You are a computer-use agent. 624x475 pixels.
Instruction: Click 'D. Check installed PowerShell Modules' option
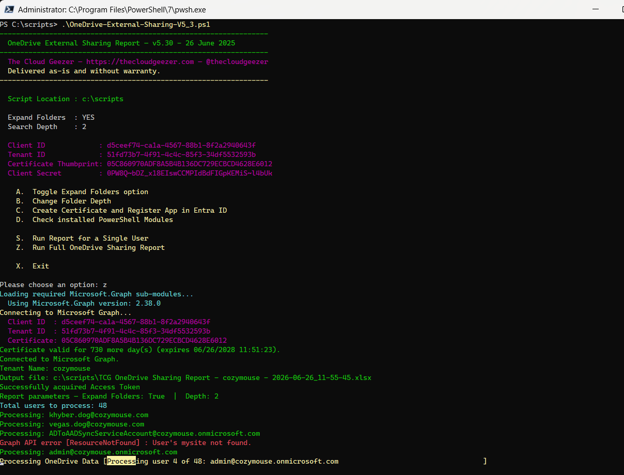[94, 220]
